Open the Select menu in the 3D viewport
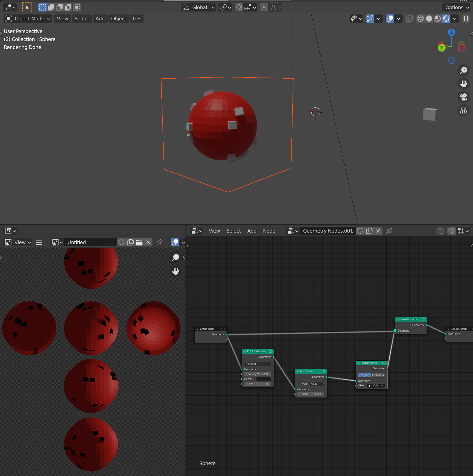 tap(82, 19)
